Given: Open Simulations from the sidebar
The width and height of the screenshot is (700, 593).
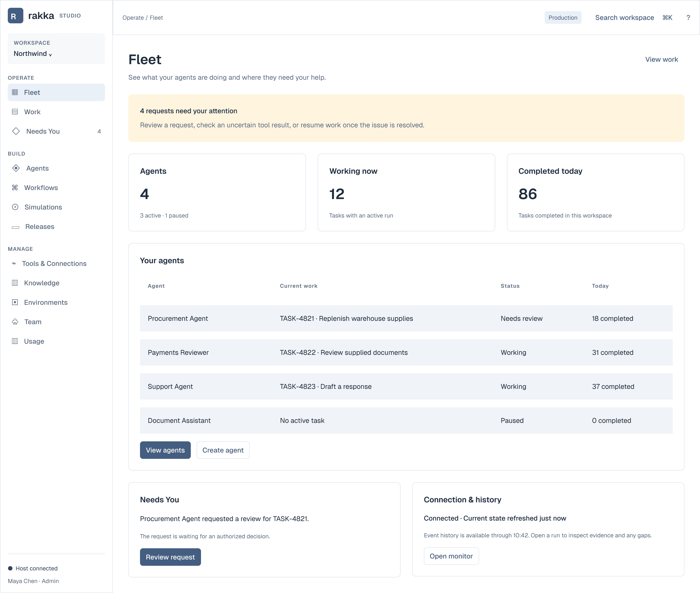Looking at the screenshot, I should pyautogui.click(x=56, y=207).
